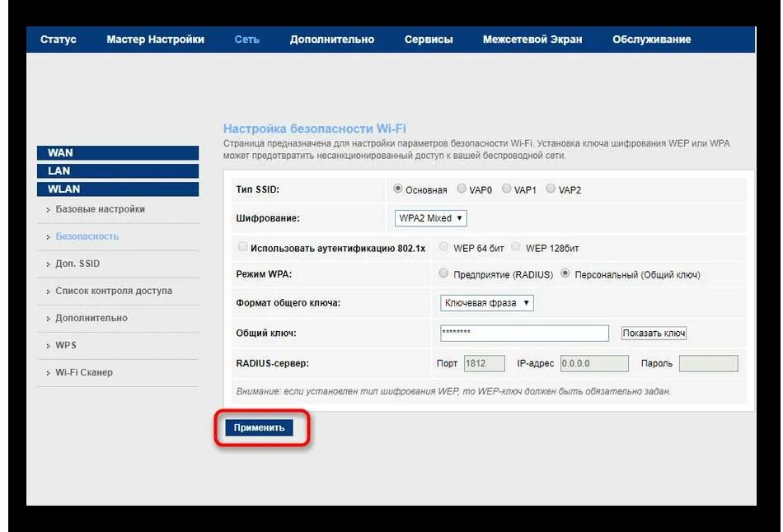This screenshot has width=783, height=532.
Task: Collapse the WLAN sidebar section
Action: pyautogui.click(x=118, y=189)
